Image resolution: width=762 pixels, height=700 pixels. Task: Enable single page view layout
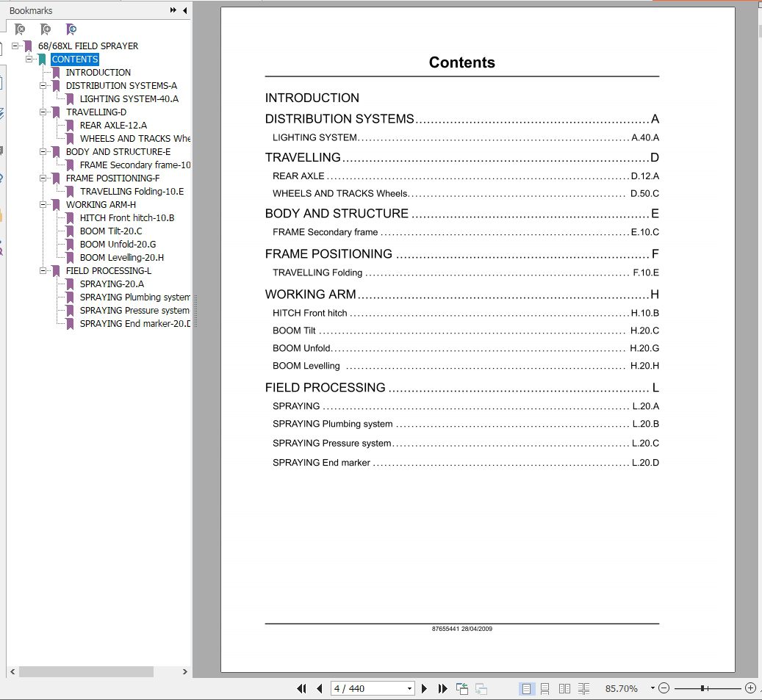pos(526,688)
